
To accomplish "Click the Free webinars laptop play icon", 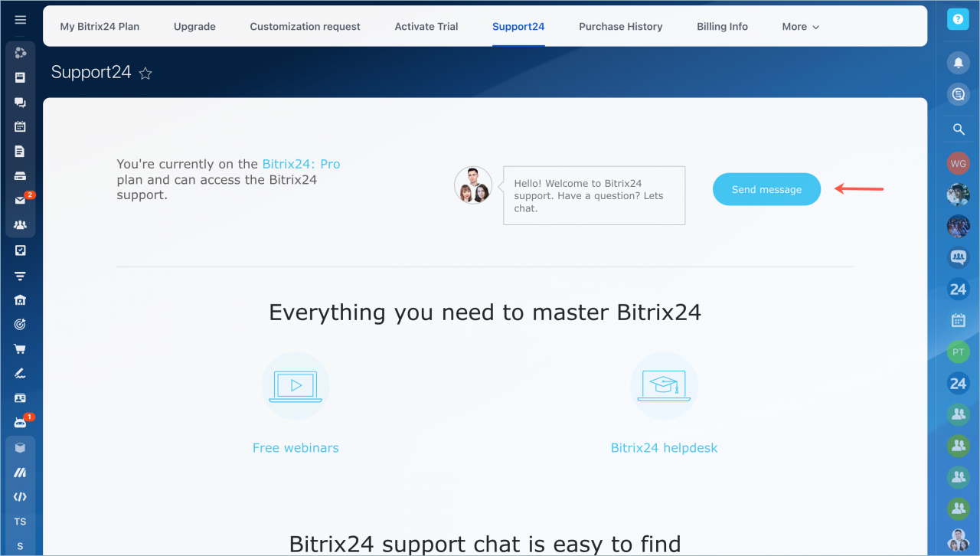I will (296, 385).
